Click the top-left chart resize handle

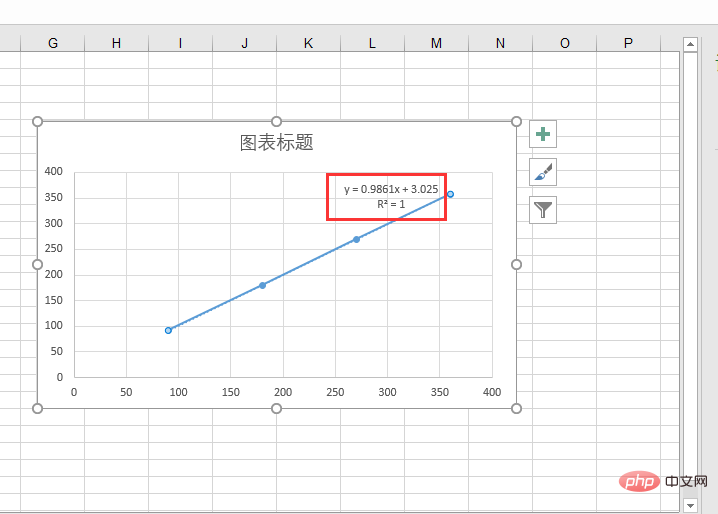point(38,121)
